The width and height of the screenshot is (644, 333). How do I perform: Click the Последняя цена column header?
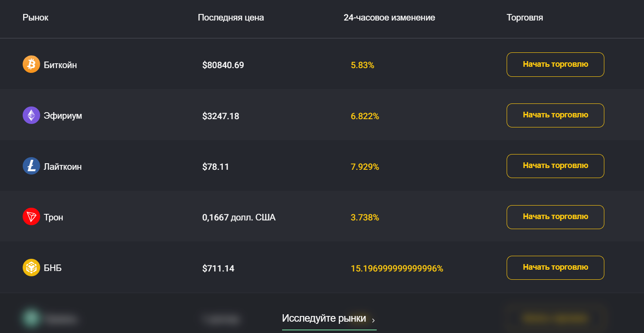(231, 18)
